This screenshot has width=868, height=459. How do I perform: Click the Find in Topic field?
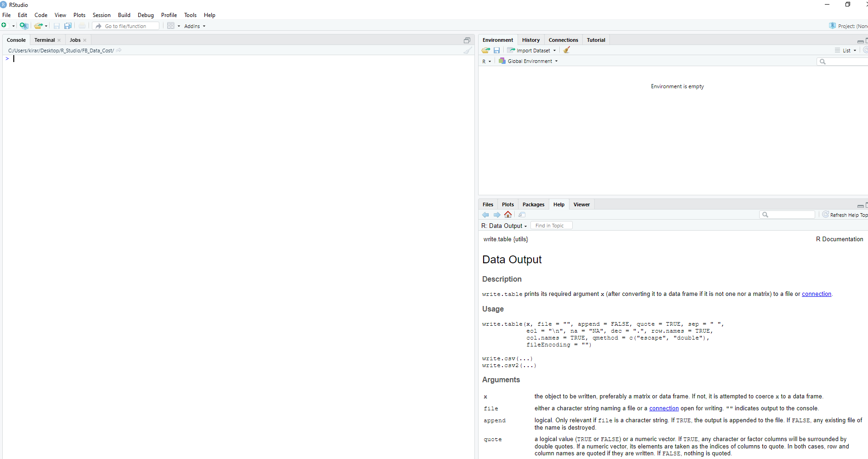point(551,226)
